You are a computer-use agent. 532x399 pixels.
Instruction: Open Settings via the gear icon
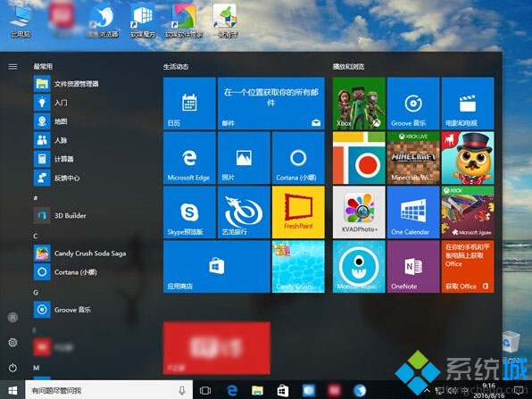click(x=12, y=343)
